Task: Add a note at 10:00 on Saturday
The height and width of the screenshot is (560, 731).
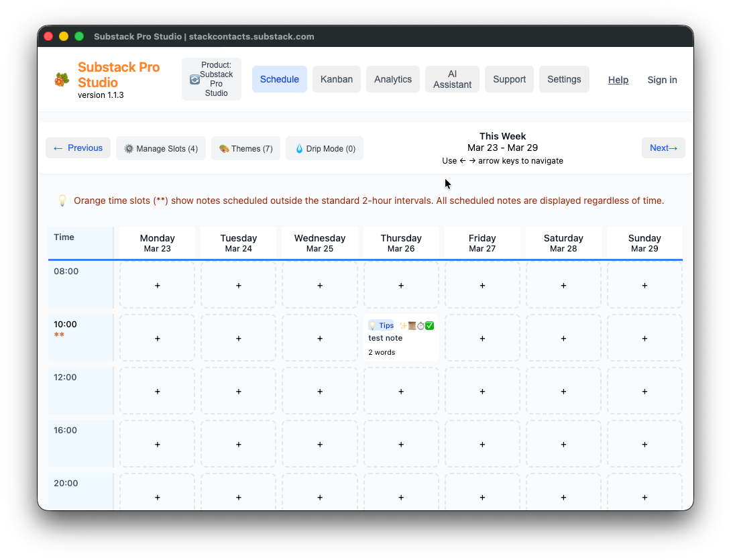Action: (563, 338)
